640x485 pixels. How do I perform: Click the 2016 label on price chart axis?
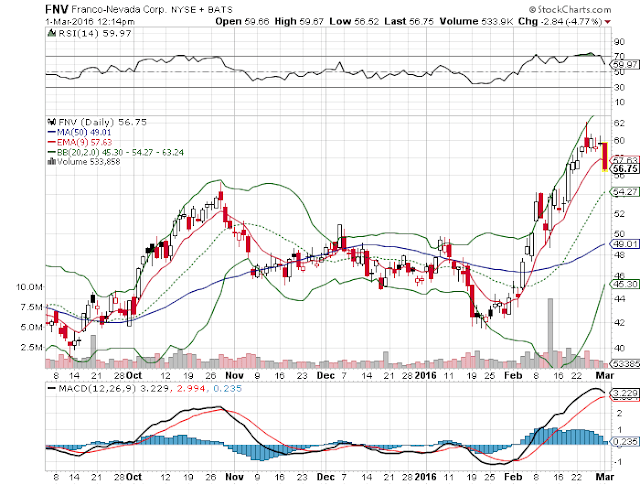(426, 376)
